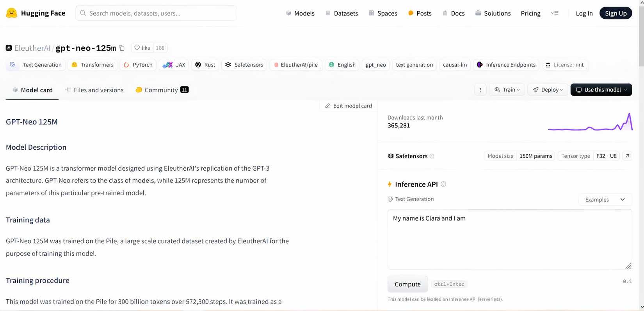Select the PyTorch tag
The image size is (644, 311).
pyautogui.click(x=138, y=65)
